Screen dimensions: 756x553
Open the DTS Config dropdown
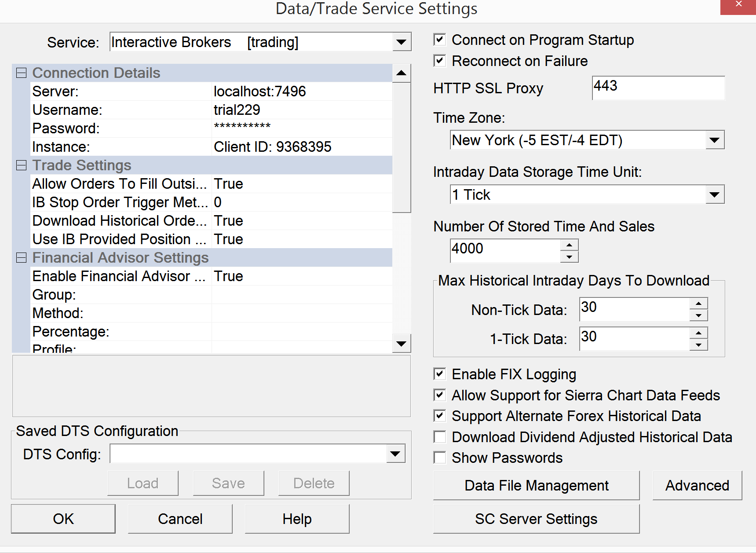click(395, 454)
